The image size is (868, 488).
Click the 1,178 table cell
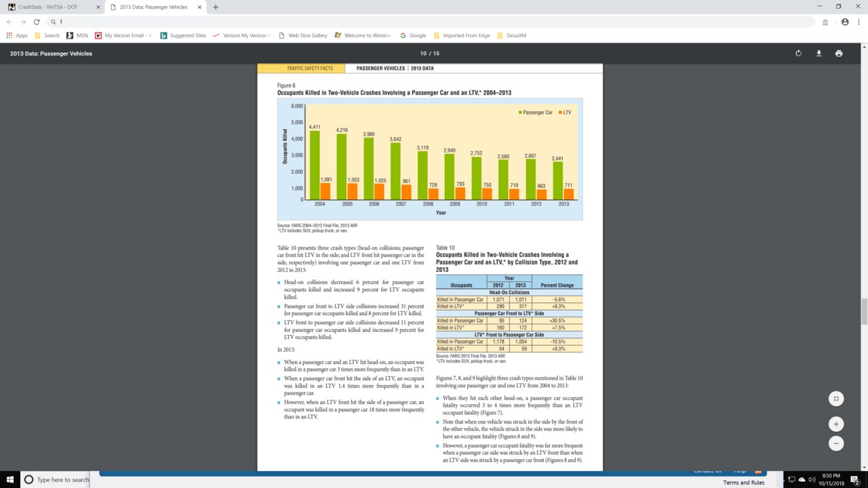498,342
